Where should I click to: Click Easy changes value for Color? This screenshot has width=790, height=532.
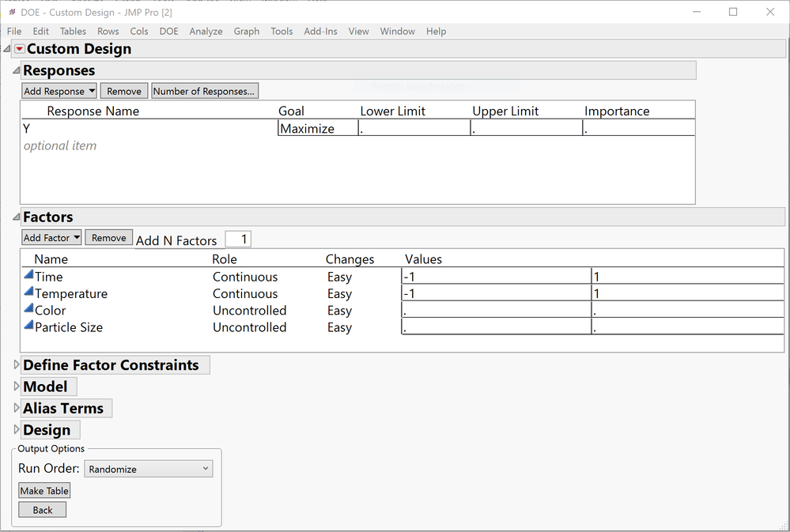point(339,311)
